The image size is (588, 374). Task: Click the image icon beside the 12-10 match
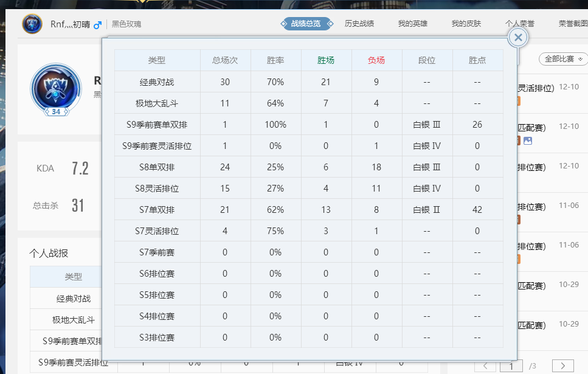[x=527, y=140]
